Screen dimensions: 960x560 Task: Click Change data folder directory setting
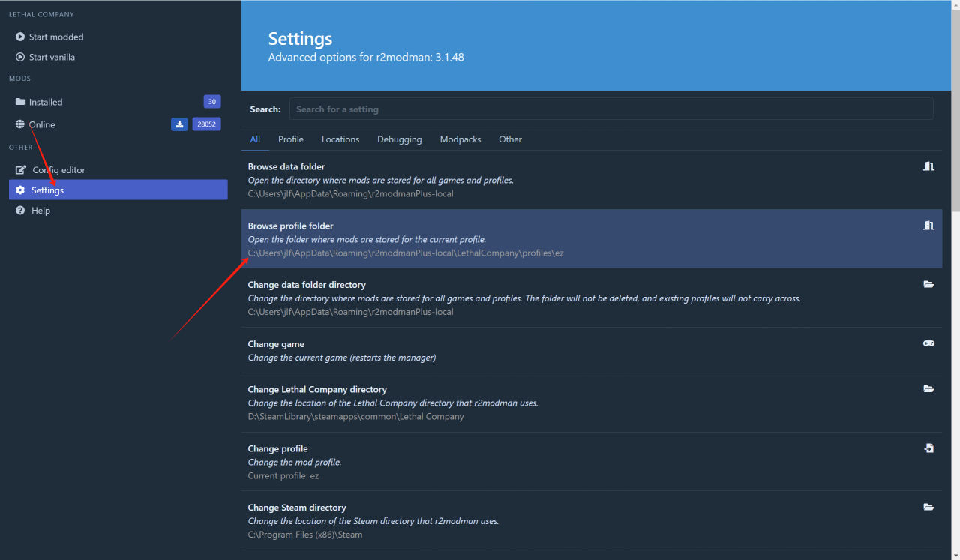(x=592, y=298)
